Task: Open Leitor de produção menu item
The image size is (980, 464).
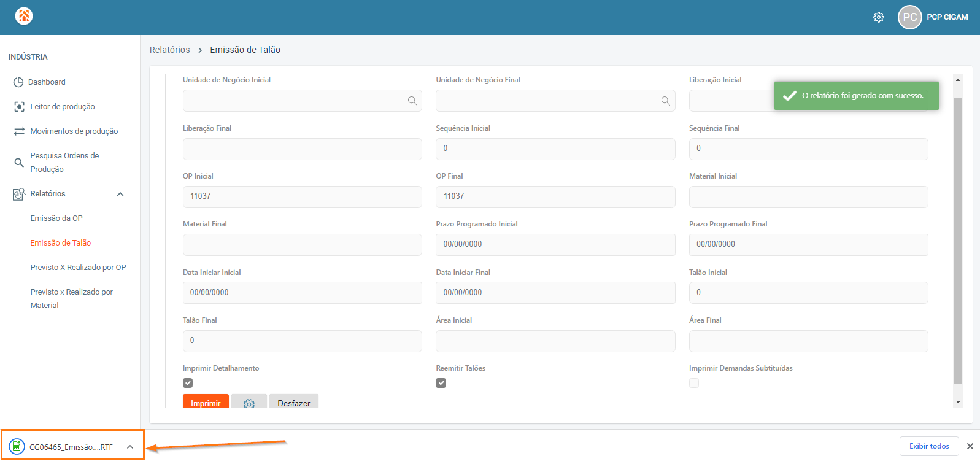Action: [x=63, y=107]
